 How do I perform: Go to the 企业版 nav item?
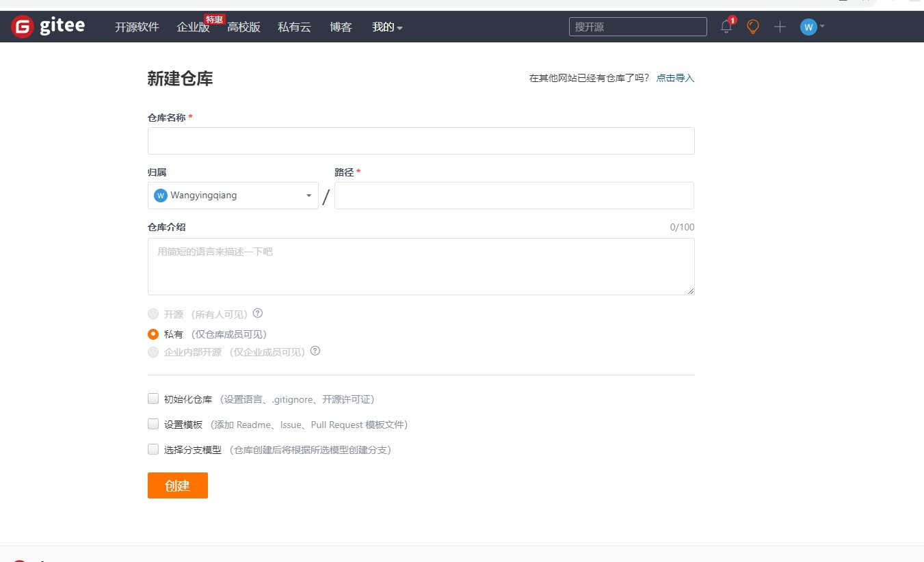[193, 27]
